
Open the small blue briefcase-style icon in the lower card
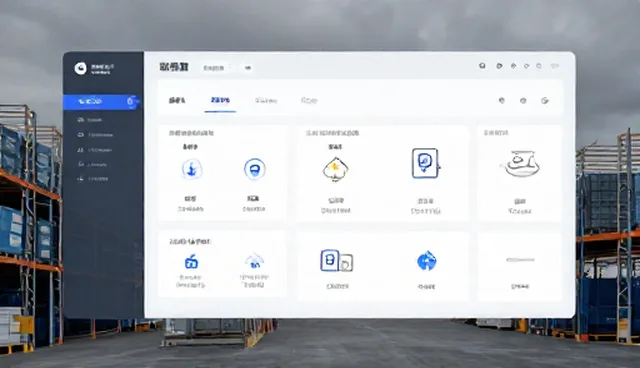tap(191, 262)
